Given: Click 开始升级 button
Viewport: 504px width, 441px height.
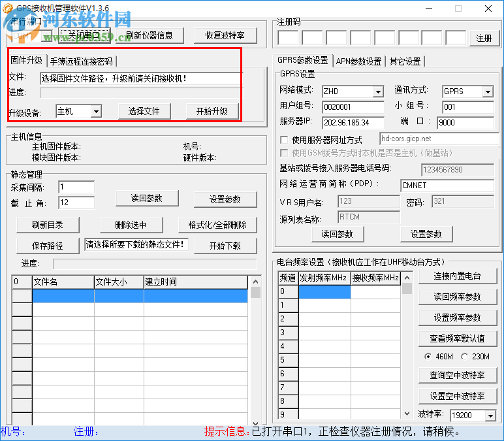Looking at the screenshot, I should (212, 111).
